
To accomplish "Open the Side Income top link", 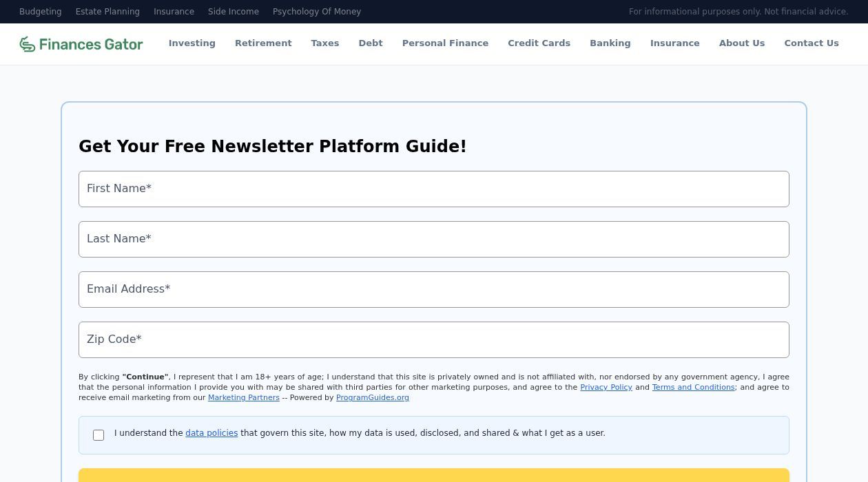I will click(x=234, y=12).
